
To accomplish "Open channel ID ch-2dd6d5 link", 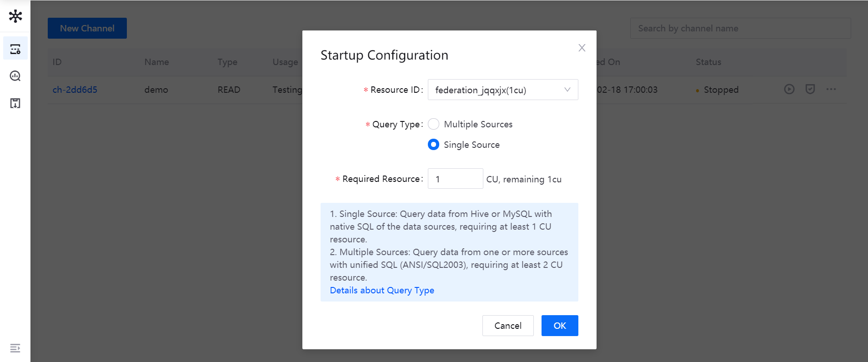I will [75, 90].
